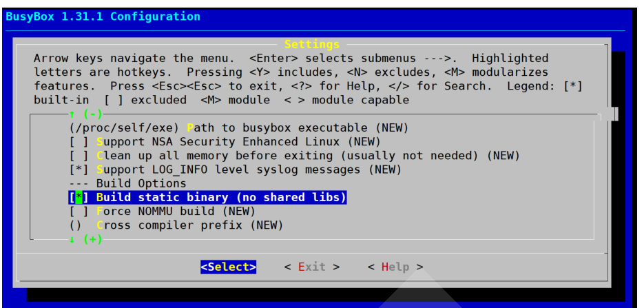Select the Build static binary menu row
The image size is (644, 308).
tap(207, 198)
